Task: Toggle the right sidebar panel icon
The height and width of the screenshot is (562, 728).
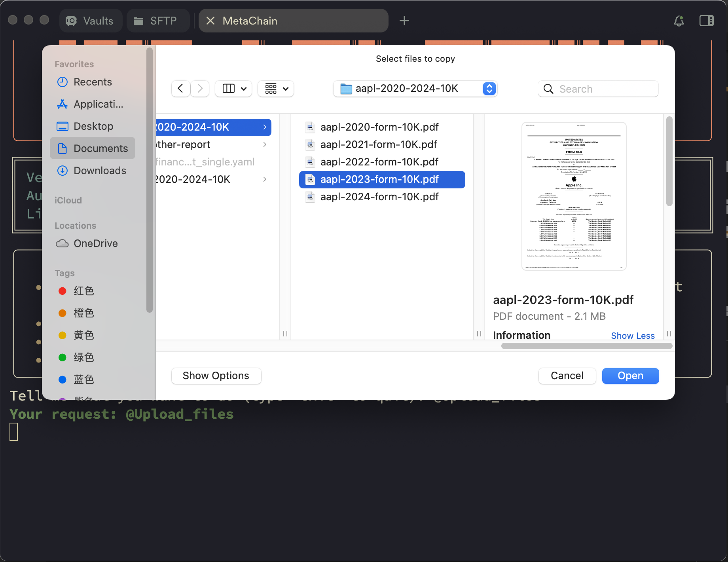Action: click(x=707, y=21)
